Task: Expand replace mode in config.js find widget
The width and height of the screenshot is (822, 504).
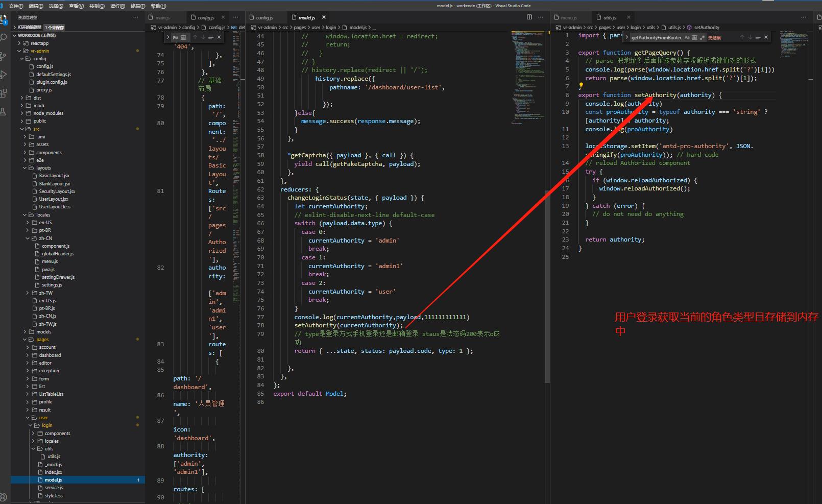Action: [x=168, y=37]
